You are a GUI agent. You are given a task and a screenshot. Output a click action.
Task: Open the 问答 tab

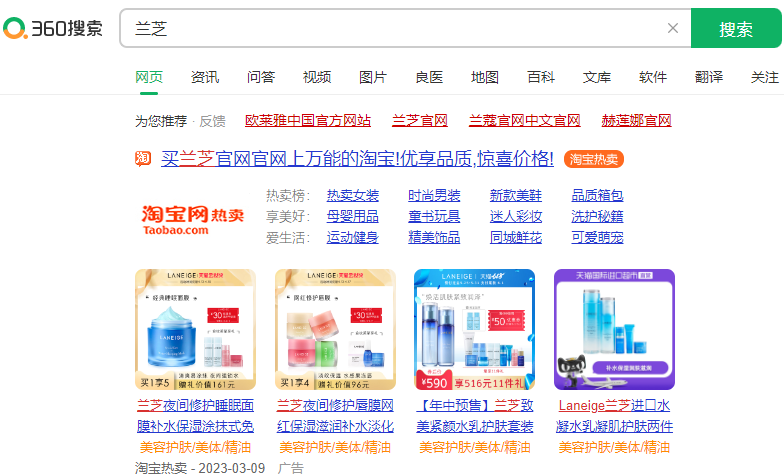261,77
